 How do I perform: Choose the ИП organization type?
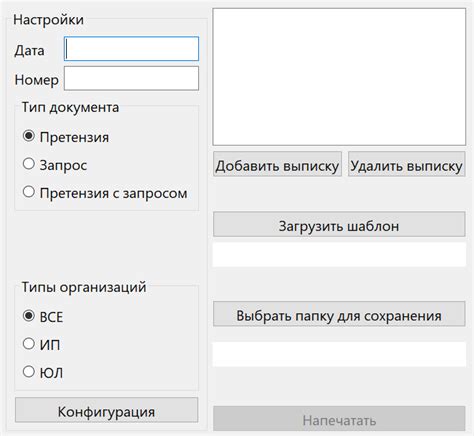[x=41, y=344]
